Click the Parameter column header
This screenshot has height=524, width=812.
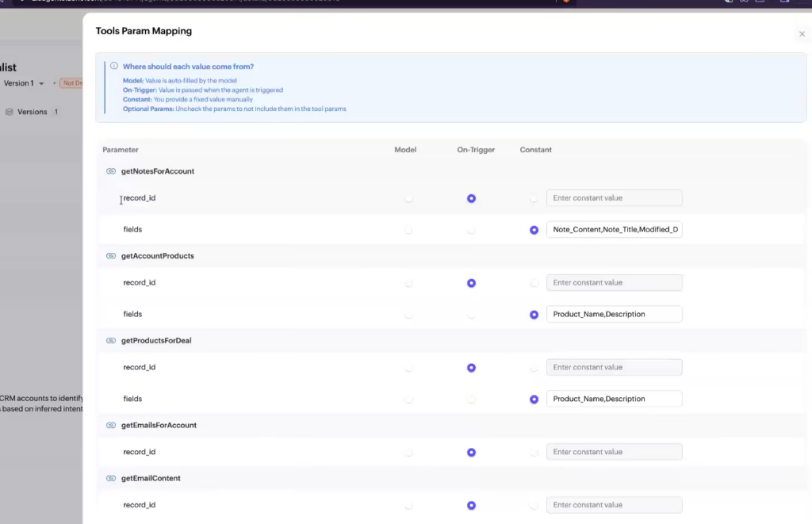point(121,150)
